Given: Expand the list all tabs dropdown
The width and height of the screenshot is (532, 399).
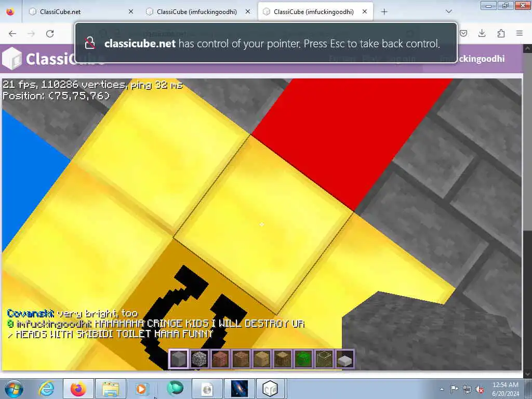Looking at the screenshot, I should click(448, 12).
